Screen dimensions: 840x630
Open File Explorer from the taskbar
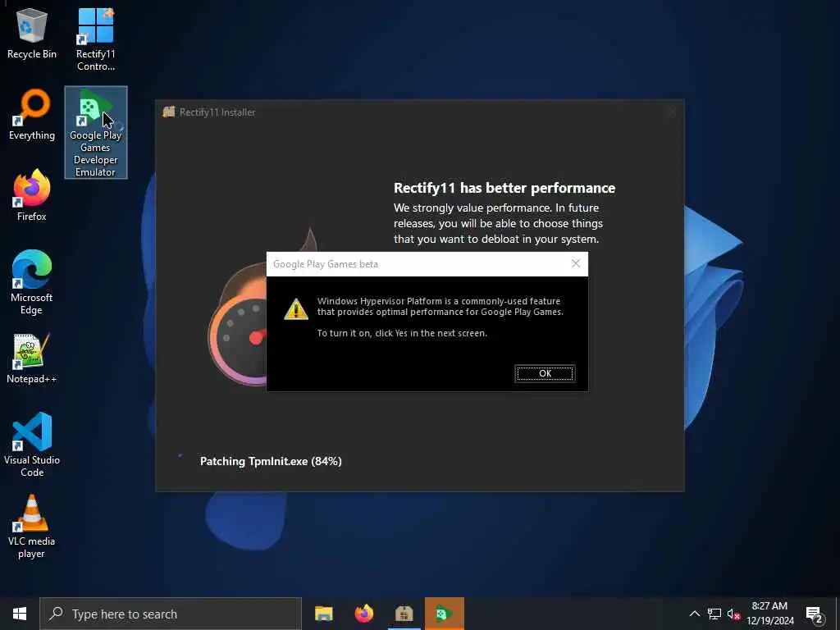coord(323,614)
